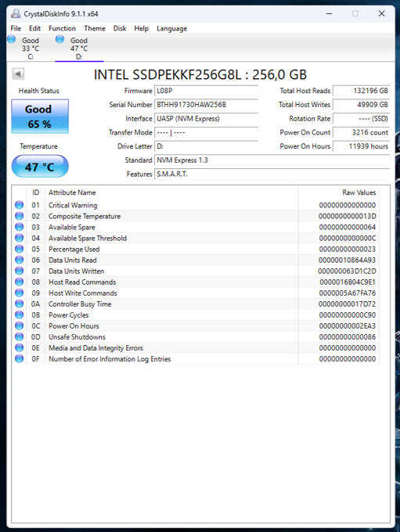Click the 47 °C temperature button
This screenshot has height=532, width=400.
(x=40, y=167)
